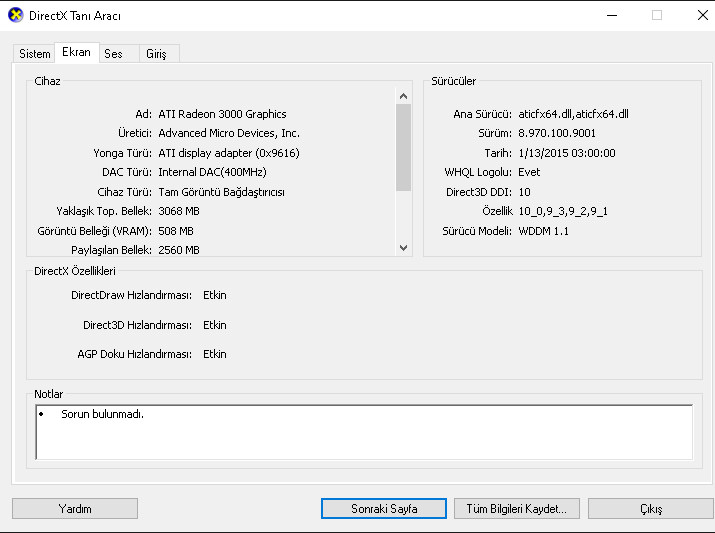
Task: Click the Ana Sürücü label
Action: [482, 114]
